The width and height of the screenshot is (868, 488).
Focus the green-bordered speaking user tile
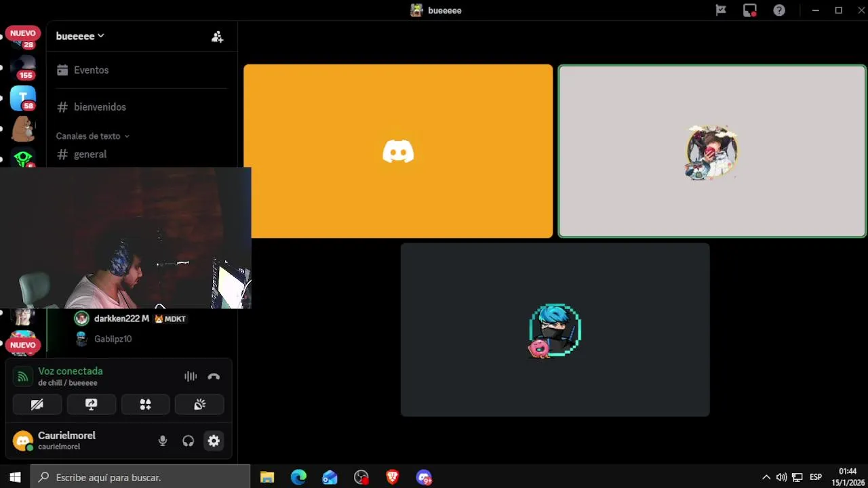click(712, 151)
